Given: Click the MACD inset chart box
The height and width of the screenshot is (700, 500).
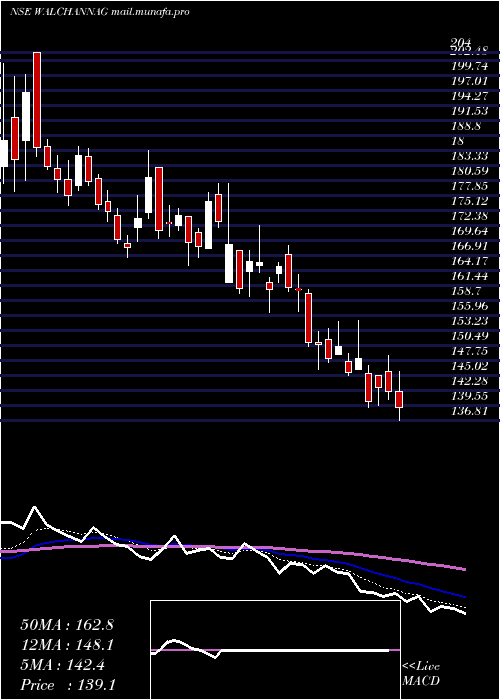Looking at the screenshot, I should tap(275, 650).
